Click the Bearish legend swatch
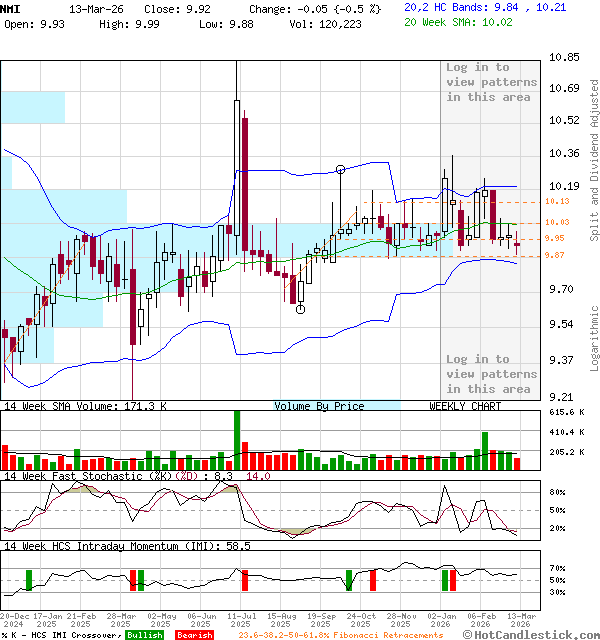The width and height of the screenshot is (600, 640). (x=193, y=634)
